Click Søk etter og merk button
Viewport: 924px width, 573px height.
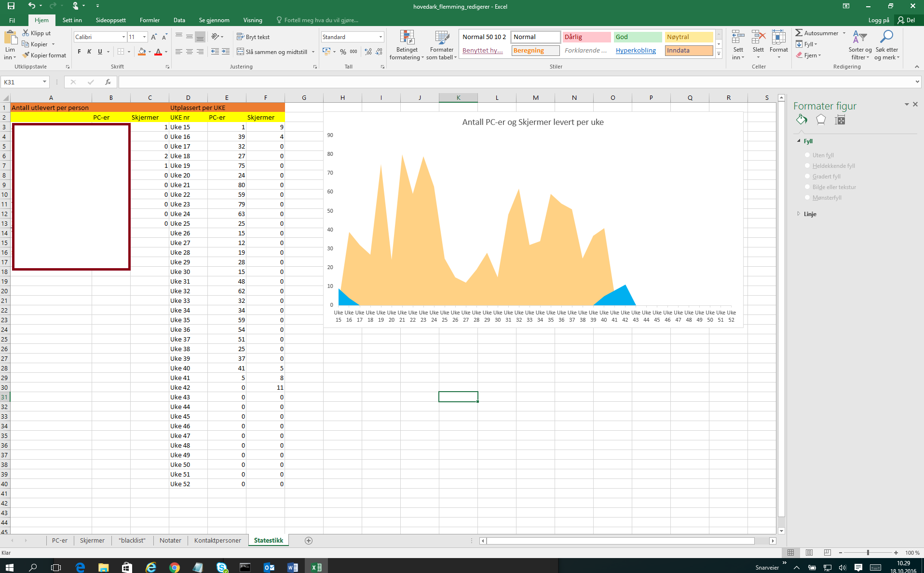[887, 45]
